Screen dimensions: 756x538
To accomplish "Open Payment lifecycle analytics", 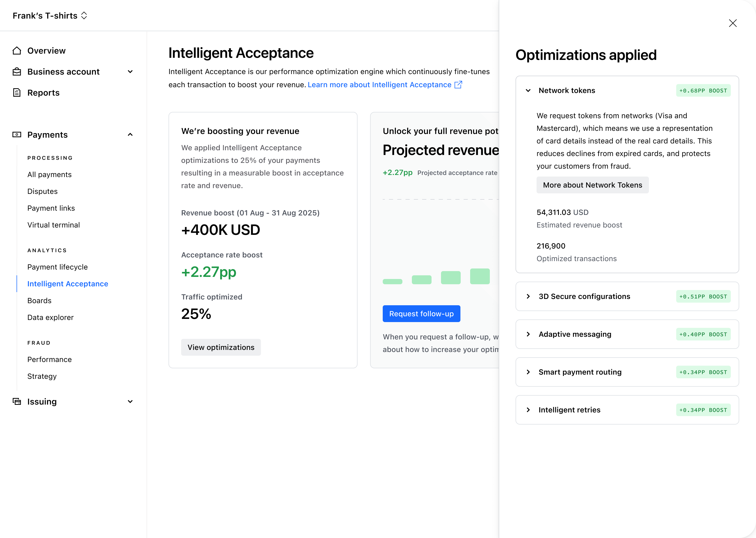I will 57,267.
